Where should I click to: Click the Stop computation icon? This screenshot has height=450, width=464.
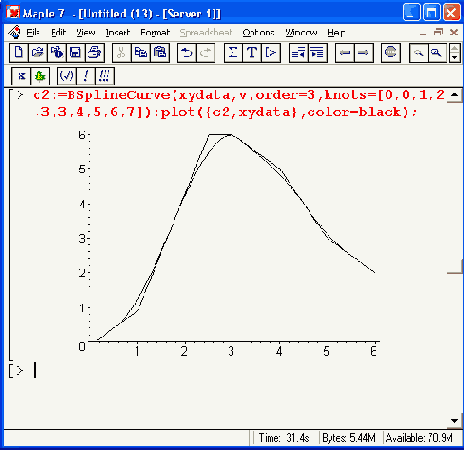point(390,53)
